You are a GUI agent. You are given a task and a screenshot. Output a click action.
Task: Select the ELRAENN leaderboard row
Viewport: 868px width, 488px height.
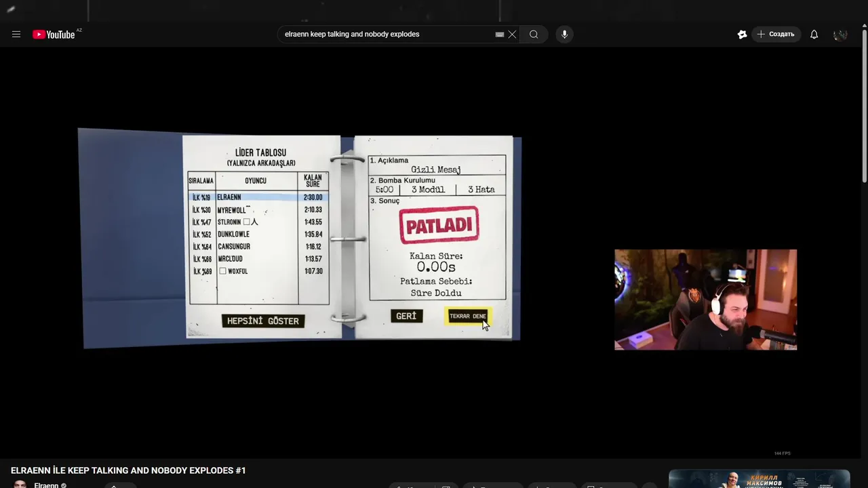point(258,197)
